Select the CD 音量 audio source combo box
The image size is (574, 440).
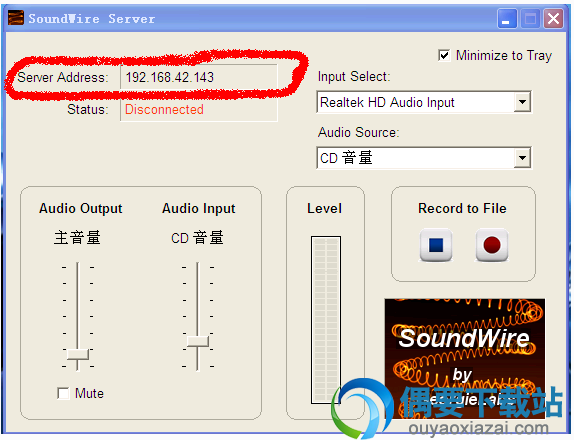tap(424, 158)
